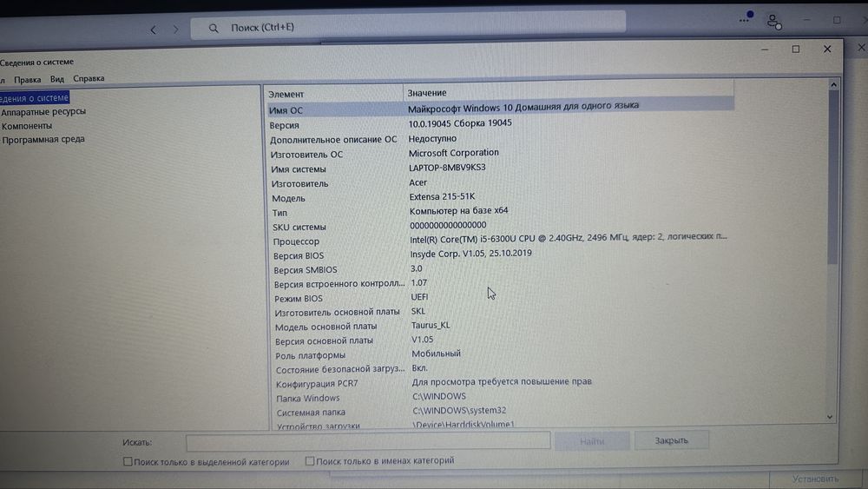The height and width of the screenshot is (489, 868).
Task: Tick Поиск только в выделенной категории checkbox
Action: coord(128,461)
